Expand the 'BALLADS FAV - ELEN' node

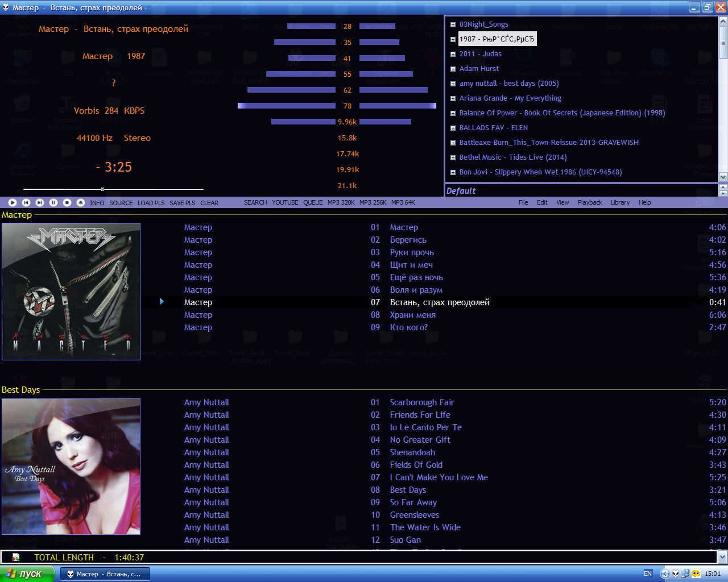point(453,128)
